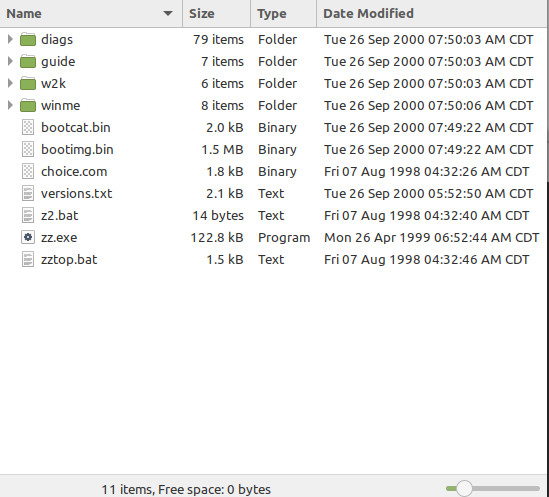
Task: Click the zz.exe program gear icon
Action: [28, 237]
